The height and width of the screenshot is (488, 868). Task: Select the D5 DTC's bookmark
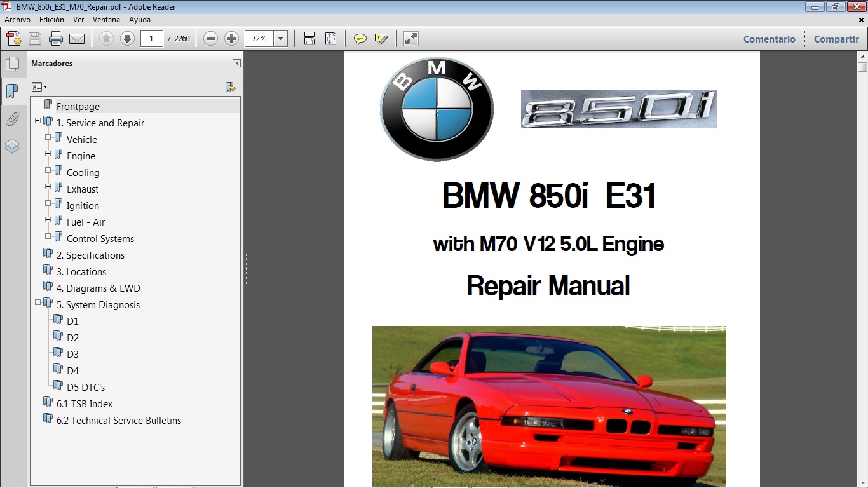click(86, 387)
